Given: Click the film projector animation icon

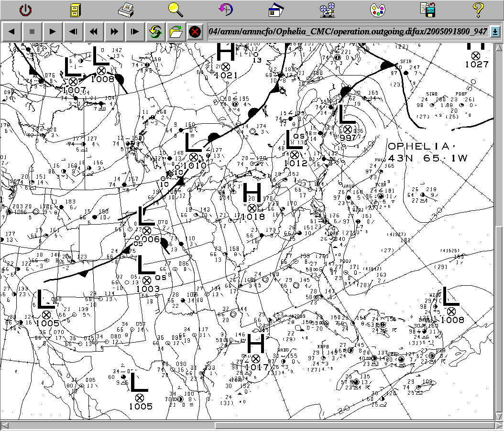Looking at the screenshot, I should tap(327, 10).
